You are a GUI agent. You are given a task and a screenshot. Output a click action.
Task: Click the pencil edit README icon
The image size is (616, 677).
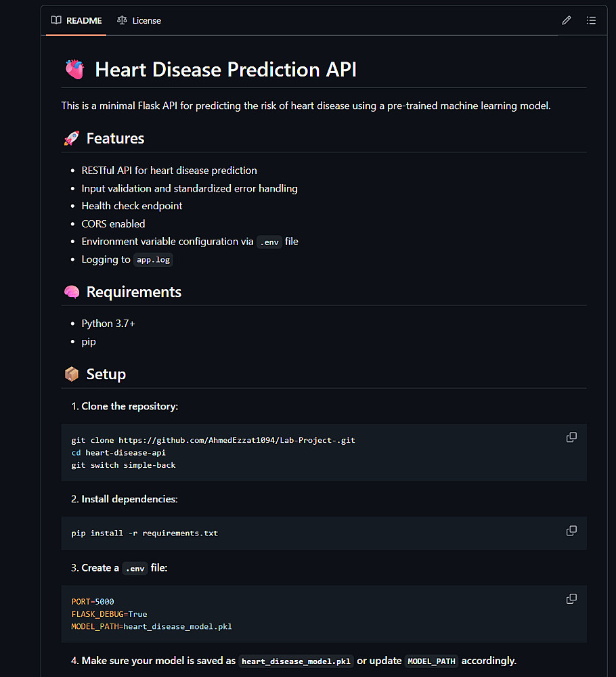[567, 20]
